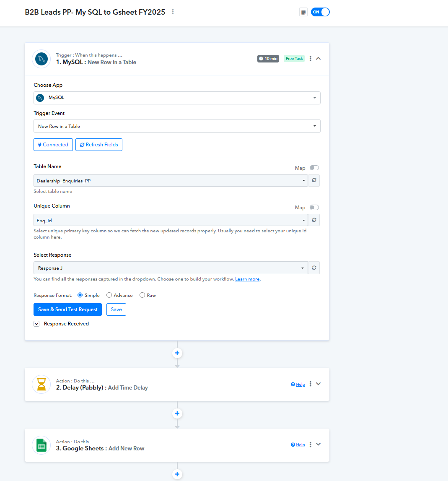Expand the Google Sheets action step

pyautogui.click(x=319, y=445)
